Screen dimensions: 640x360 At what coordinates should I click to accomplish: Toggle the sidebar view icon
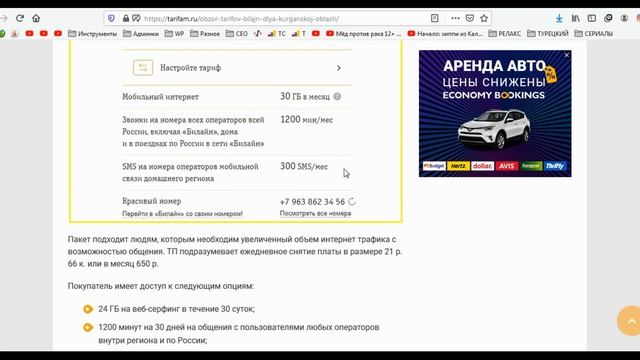pyautogui.click(x=592, y=18)
